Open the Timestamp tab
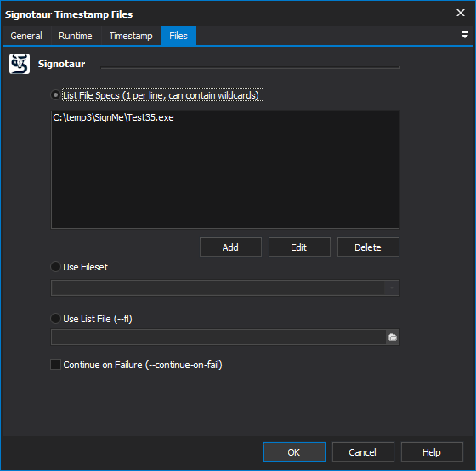This screenshot has width=476, height=471. 131,36
